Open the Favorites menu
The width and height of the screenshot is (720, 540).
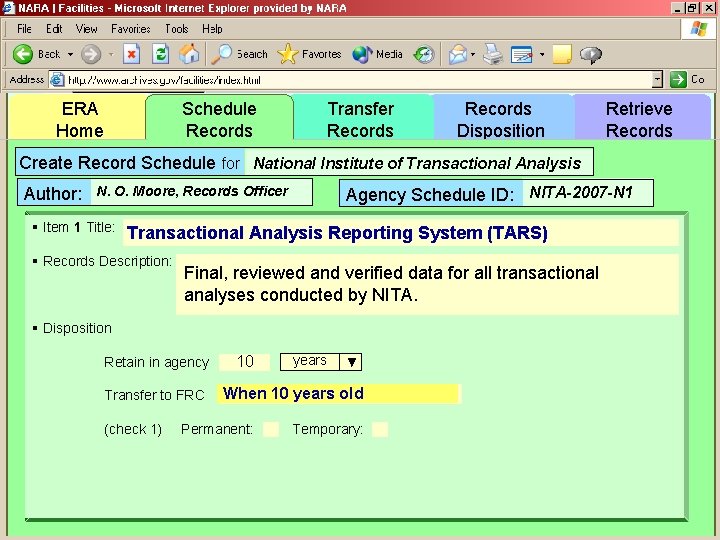[x=130, y=29]
